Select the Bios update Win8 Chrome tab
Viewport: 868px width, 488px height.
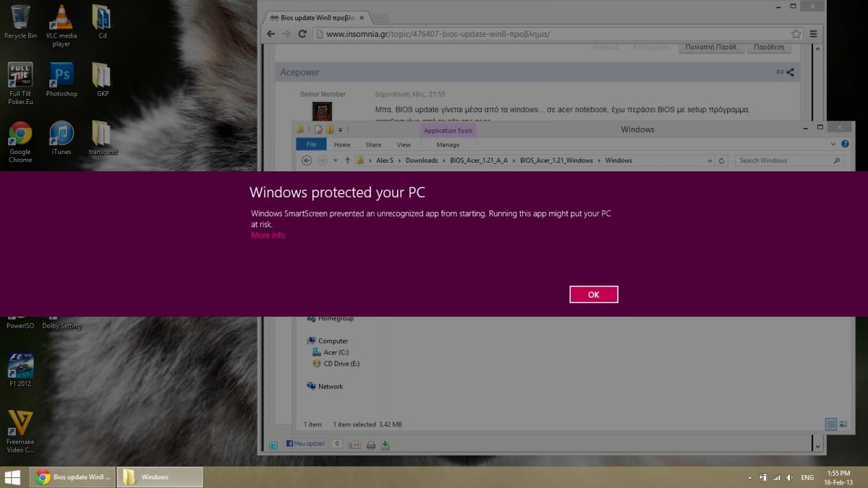[315, 17]
